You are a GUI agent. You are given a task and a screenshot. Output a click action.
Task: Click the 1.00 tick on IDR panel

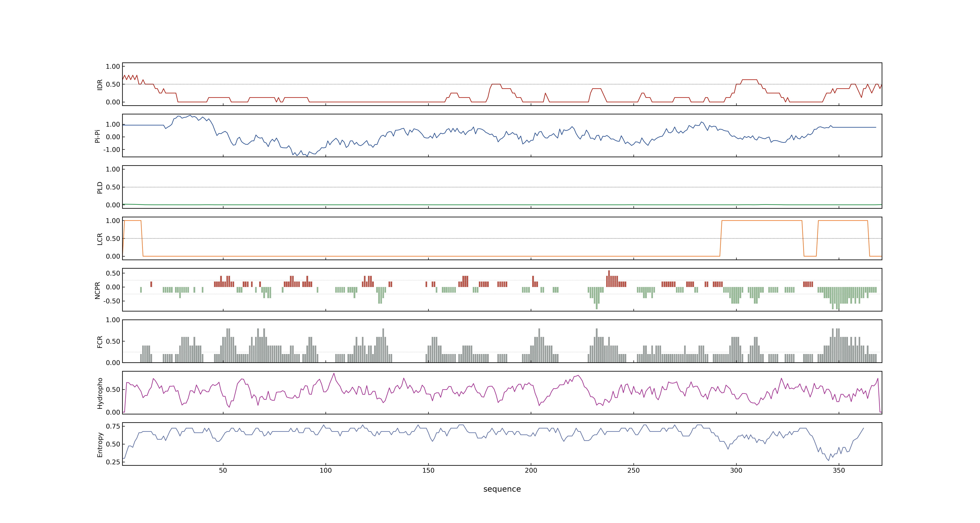pos(113,67)
